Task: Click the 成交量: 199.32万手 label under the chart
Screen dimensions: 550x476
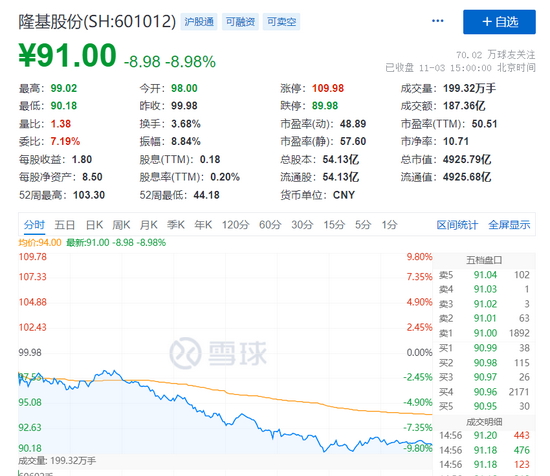Action: click(57, 461)
